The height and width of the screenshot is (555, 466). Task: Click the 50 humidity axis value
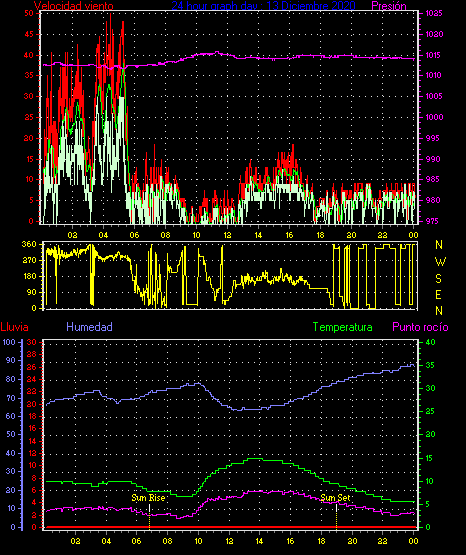(x=11, y=434)
